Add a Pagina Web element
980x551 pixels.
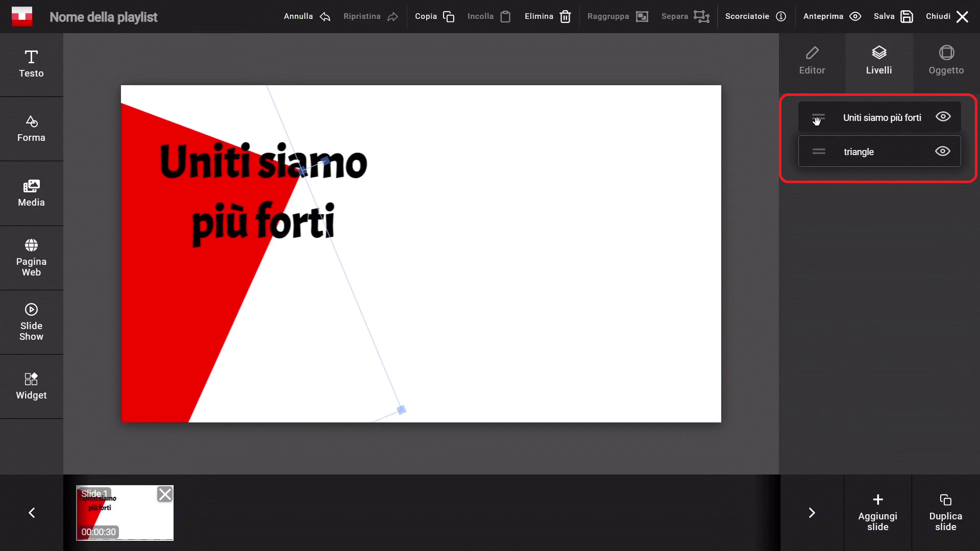pos(31,258)
